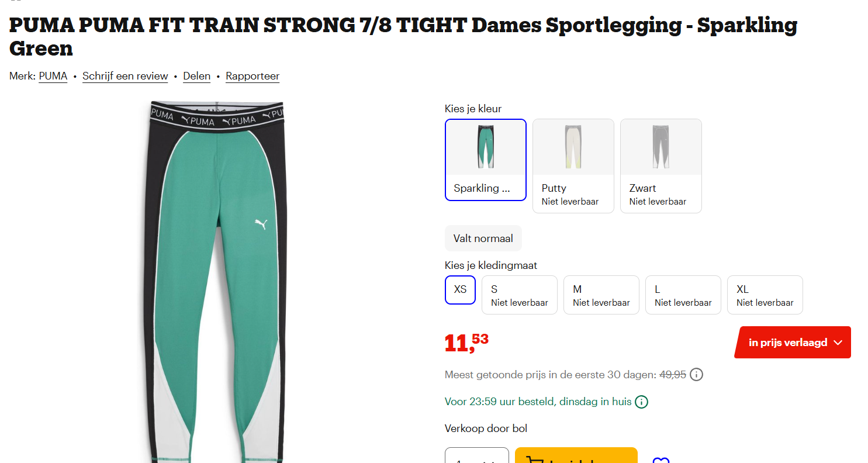Screen dimensions: 868x463
Task: Select the Zwart color option
Action: point(660,165)
